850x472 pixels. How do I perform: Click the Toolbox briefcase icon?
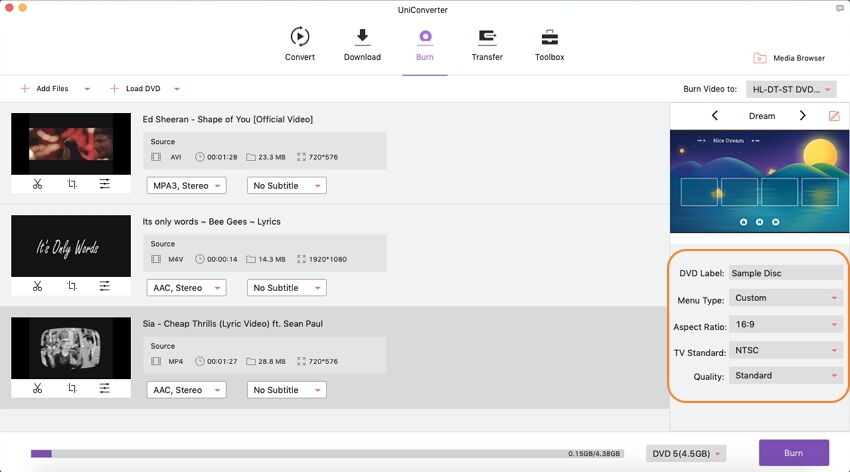pos(550,37)
